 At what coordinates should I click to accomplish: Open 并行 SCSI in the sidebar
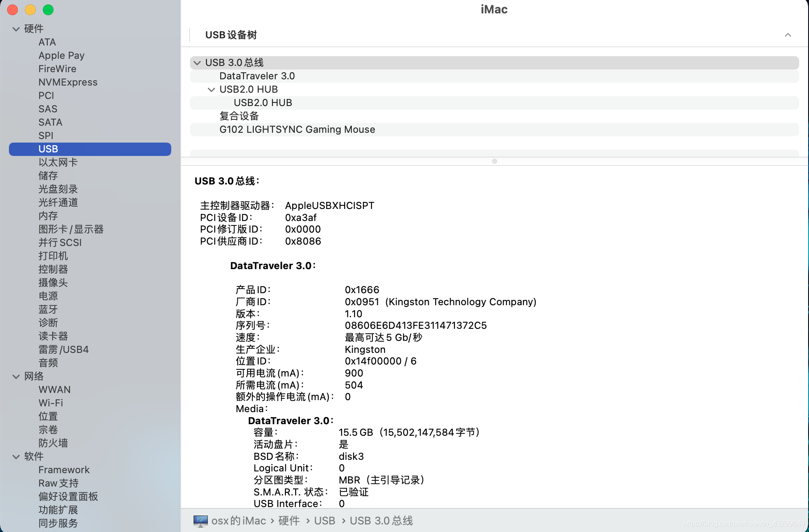click(60, 243)
